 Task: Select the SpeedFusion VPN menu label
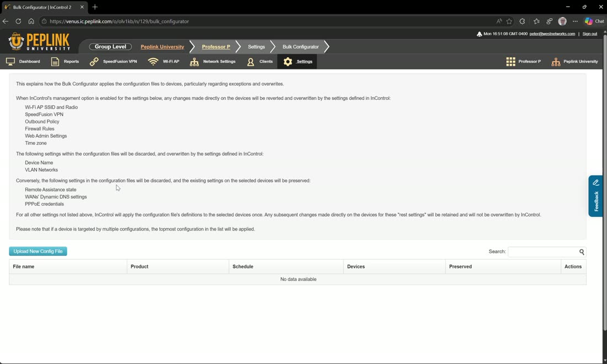point(120,62)
